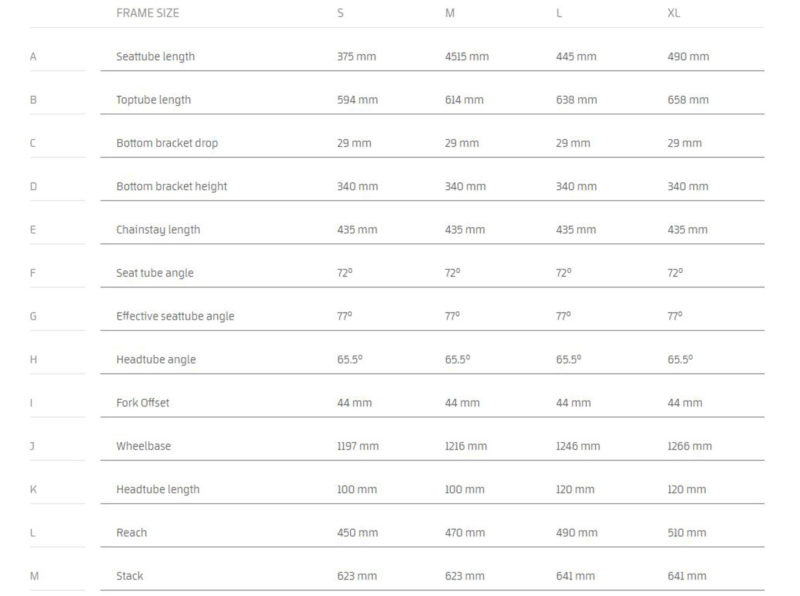Select the 1197 mm wheelbase value

pyautogui.click(x=358, y=446)
